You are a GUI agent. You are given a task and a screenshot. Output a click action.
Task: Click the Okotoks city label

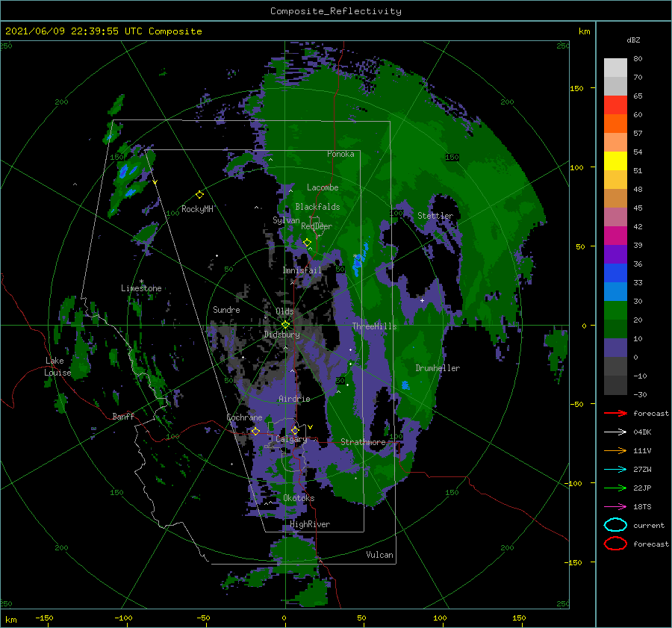(x=299, y=498)
